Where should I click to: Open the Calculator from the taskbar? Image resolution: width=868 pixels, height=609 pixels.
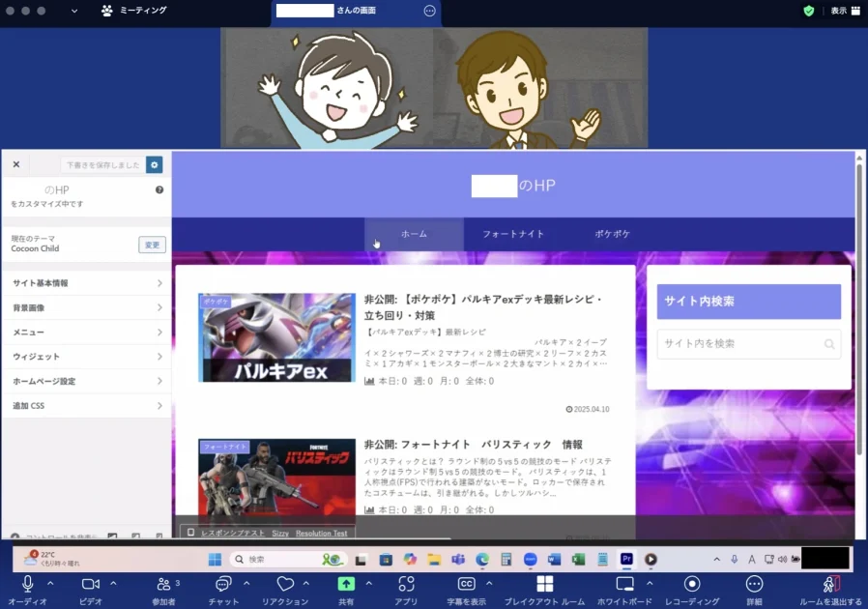[506, 559]
